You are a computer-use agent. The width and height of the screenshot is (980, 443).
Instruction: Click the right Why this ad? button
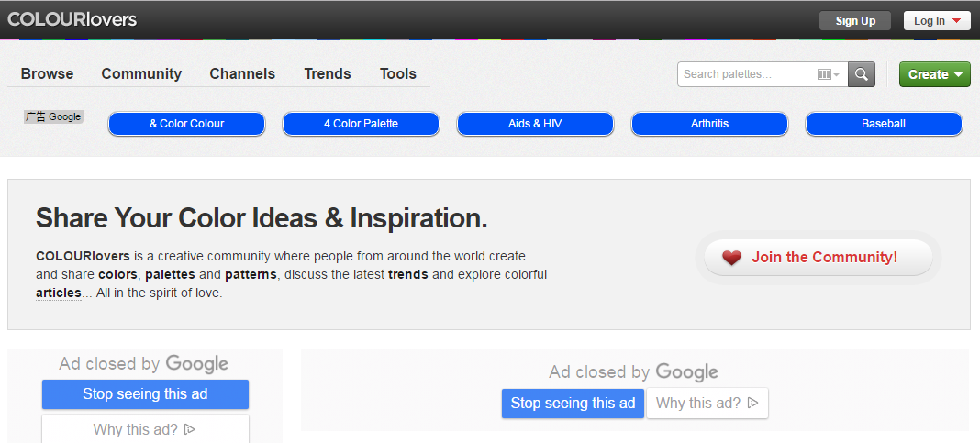pos(707,403)
